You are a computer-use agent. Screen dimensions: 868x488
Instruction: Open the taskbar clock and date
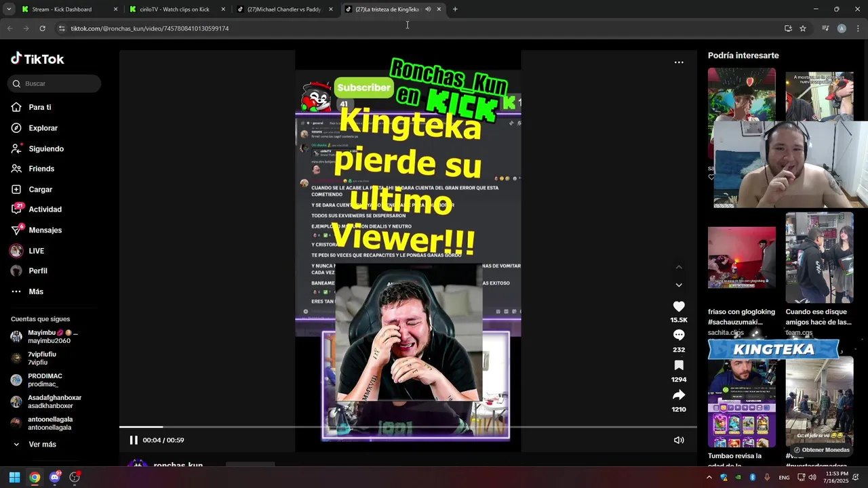(837, 477)
